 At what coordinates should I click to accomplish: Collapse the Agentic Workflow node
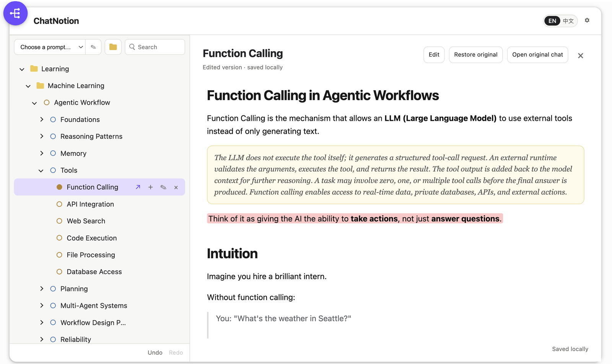click(34, 103)
